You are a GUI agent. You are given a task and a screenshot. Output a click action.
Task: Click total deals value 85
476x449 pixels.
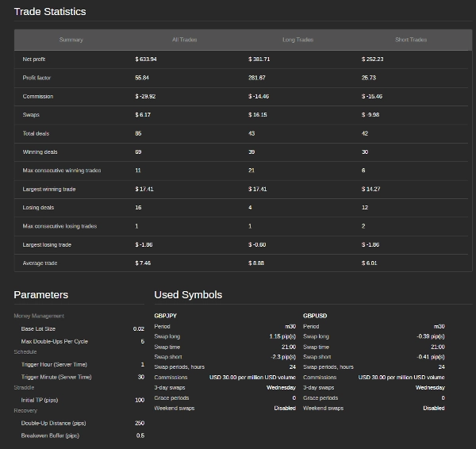[x=138, y=133]
